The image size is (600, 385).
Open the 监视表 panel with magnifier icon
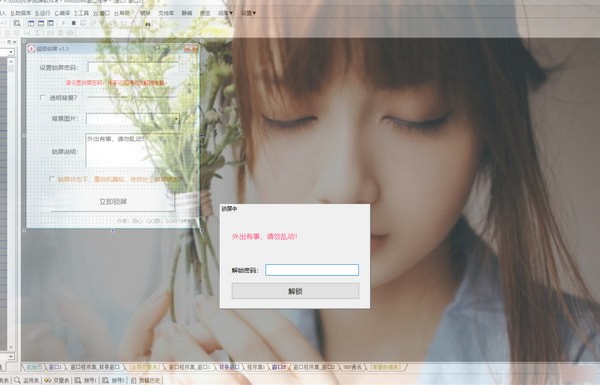click(x=27, y=380)
